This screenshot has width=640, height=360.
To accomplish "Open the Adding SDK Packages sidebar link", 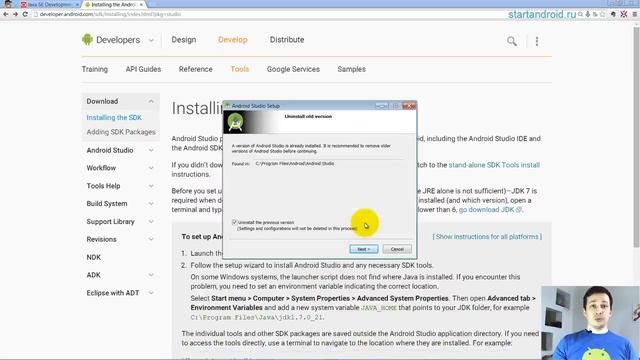I will 121,132.
